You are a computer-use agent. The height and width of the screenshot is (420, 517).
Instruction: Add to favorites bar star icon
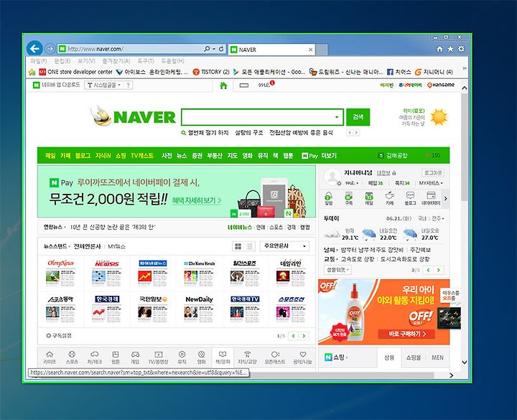click(32, 72)
